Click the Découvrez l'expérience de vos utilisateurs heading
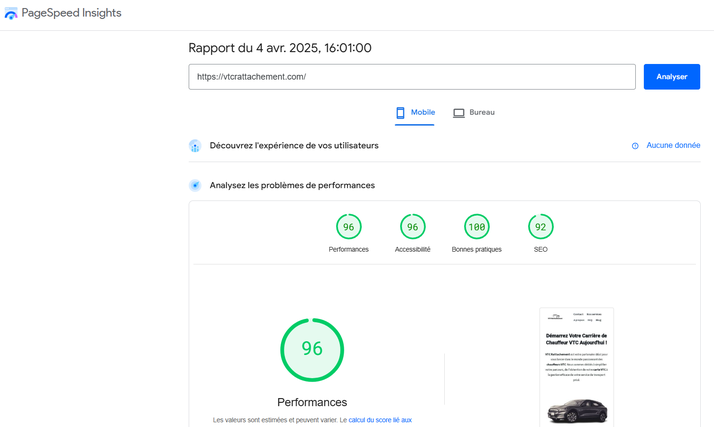The image size is (714, 427). point(294,146)
